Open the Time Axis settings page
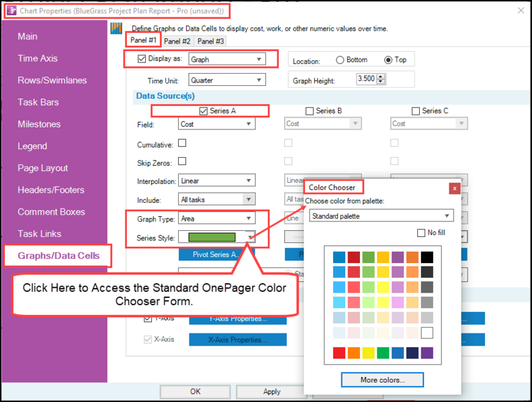532x402 pixels. tap(38, 58)
